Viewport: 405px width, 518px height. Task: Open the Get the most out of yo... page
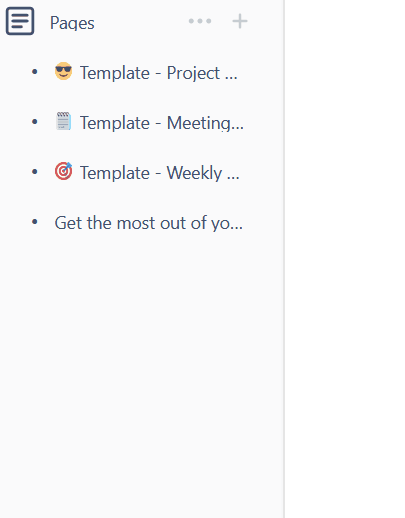149,223
